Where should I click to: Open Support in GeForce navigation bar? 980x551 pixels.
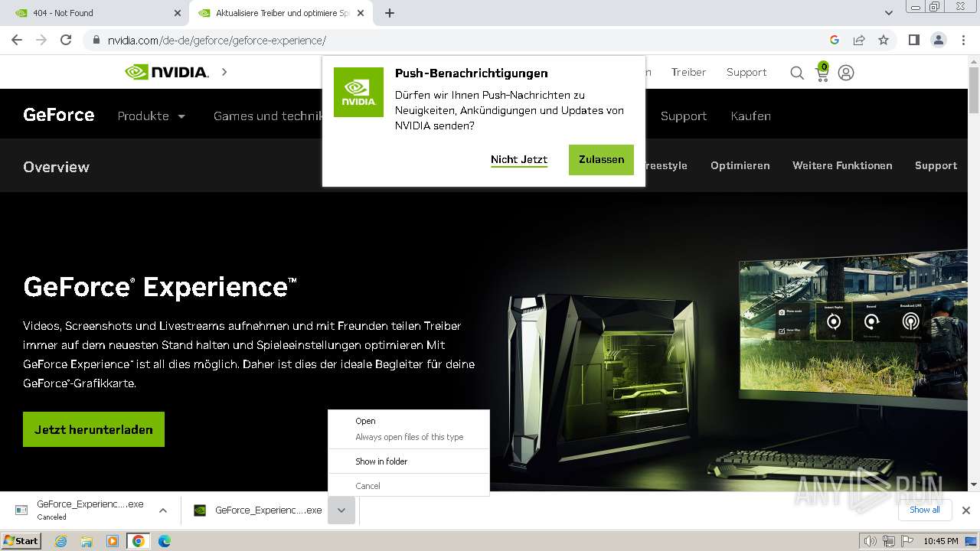(684, 116)
